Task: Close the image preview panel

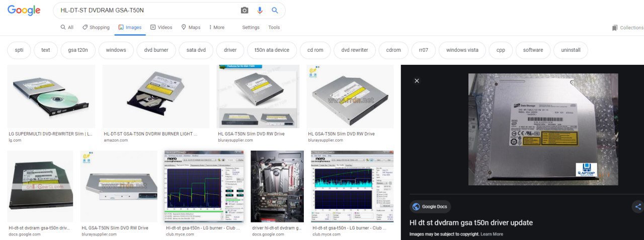Action: pyautogui.click(x=417, y=81)
